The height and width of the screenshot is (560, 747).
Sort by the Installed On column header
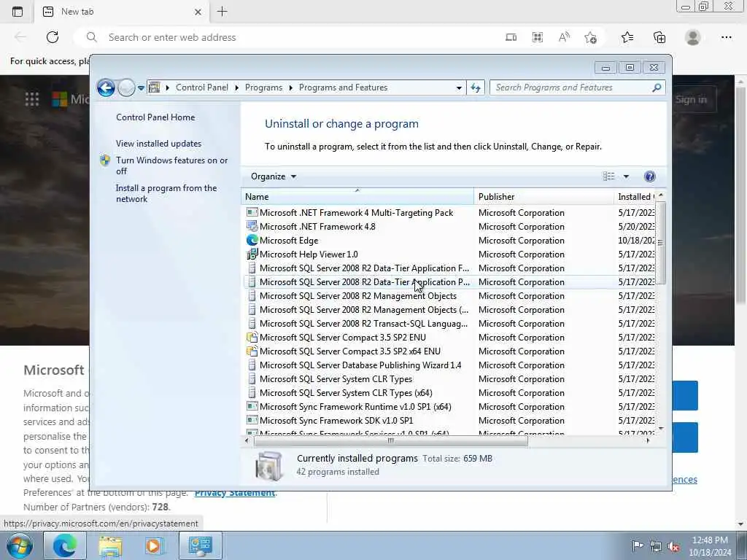635,197
